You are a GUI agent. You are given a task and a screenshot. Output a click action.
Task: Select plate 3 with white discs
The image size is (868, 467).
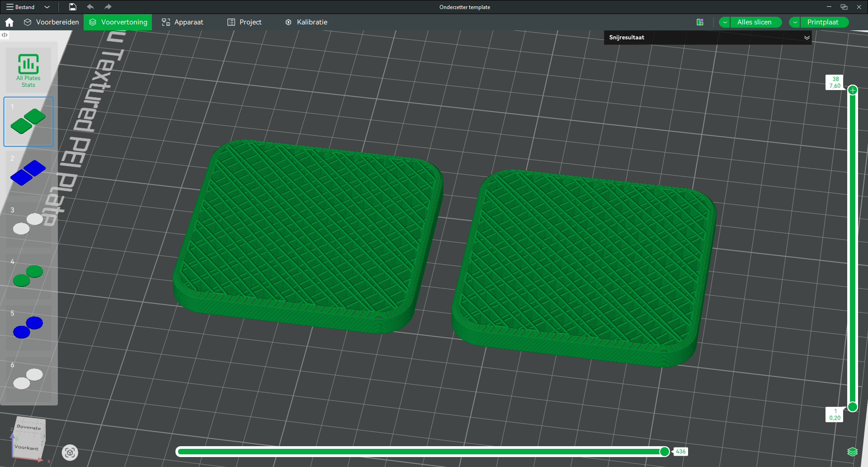pyautogui.click(x=28, y=224)
